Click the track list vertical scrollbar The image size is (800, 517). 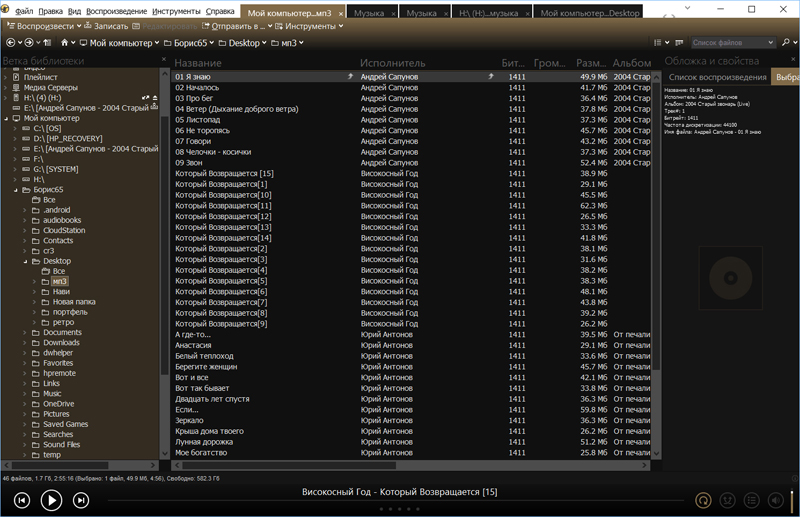(x=657, y=225)
